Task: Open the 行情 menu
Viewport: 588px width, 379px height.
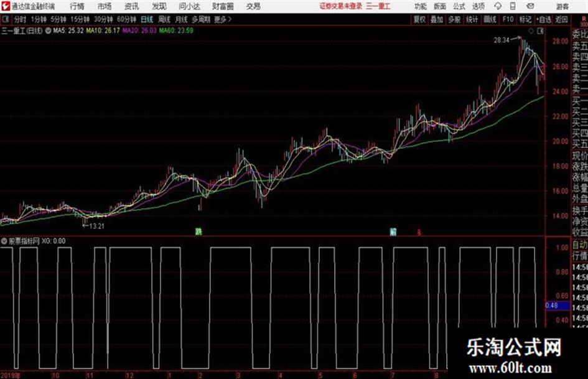Action: click(x=77, y=6)
